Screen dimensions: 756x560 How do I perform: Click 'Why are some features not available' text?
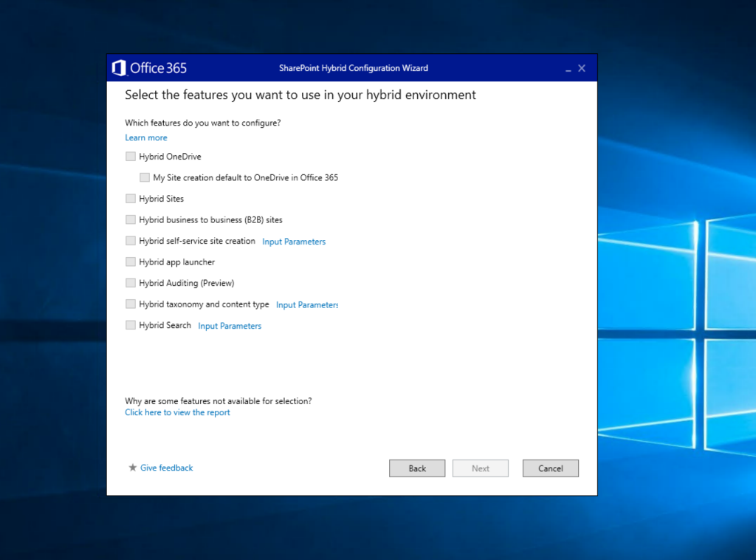point(219,401)
